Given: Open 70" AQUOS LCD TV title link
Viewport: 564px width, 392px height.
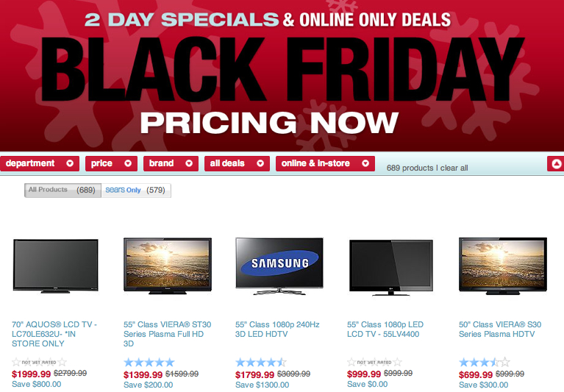Looking at the screenshot, I should point(54,334).
